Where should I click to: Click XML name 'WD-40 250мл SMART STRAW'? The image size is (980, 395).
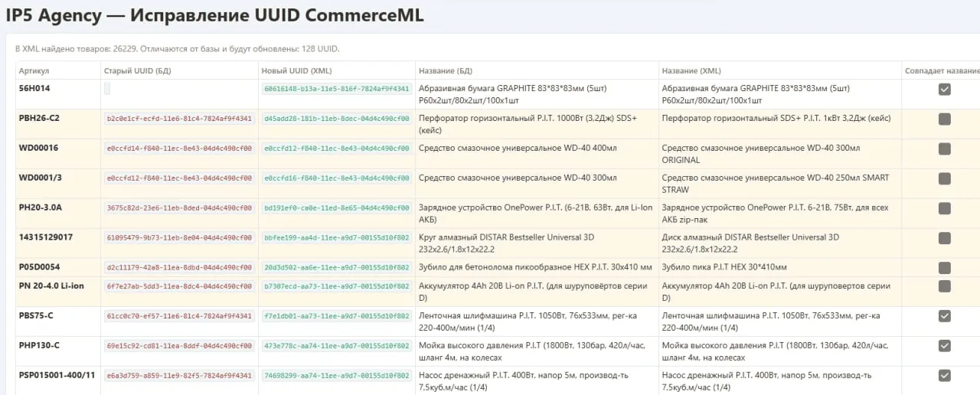[x=776, y=184]
